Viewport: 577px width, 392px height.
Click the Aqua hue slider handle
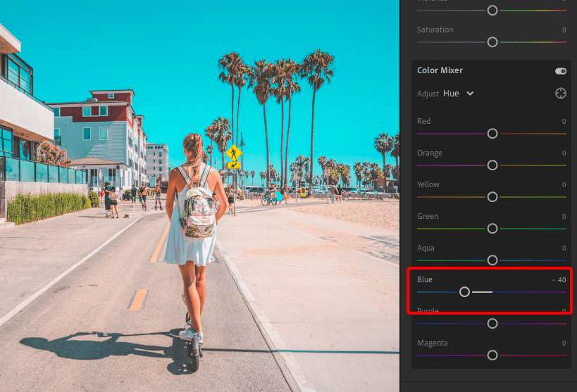pyautogui.click(x=492, y=260)
